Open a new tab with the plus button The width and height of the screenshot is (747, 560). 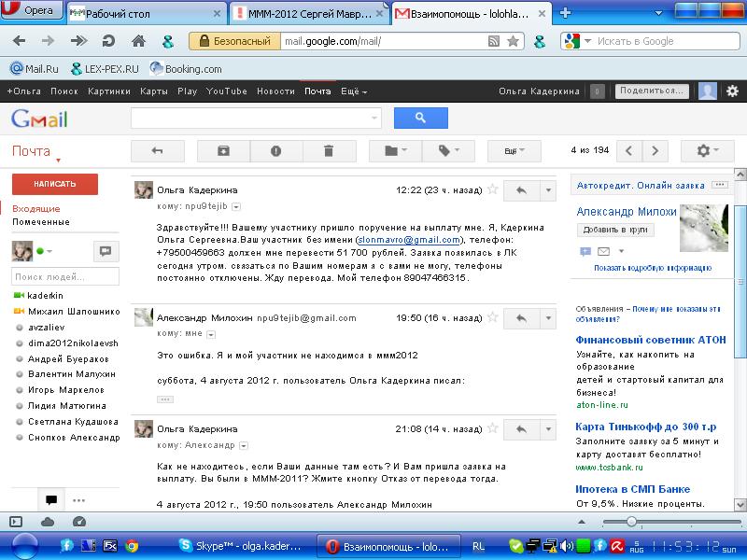coord(565,13)
